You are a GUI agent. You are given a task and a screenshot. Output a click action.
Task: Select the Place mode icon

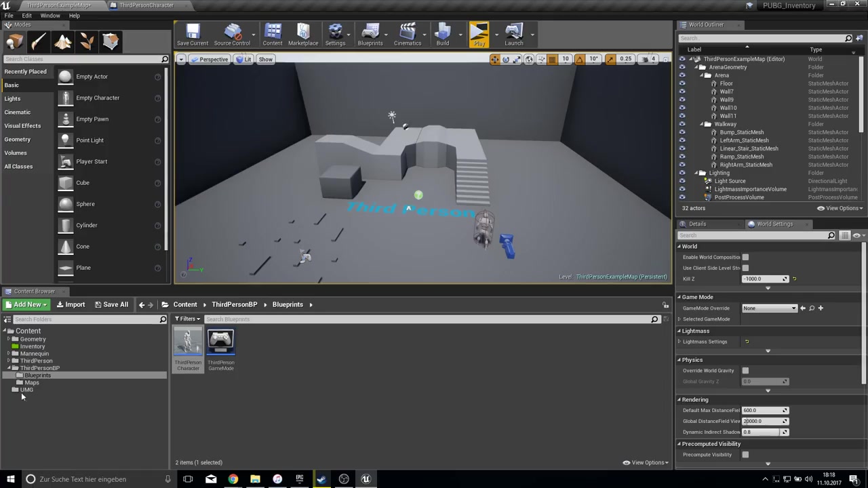pos(14,42)
